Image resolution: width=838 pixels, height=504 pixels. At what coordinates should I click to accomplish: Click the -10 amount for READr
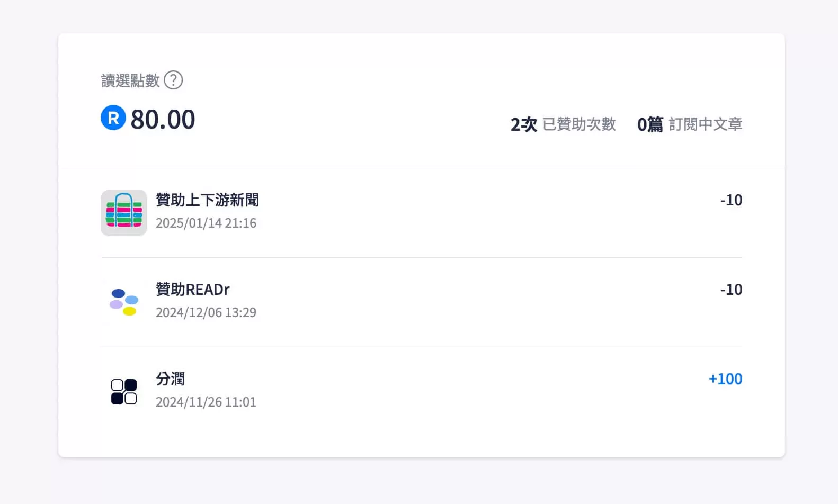(731, 290)
